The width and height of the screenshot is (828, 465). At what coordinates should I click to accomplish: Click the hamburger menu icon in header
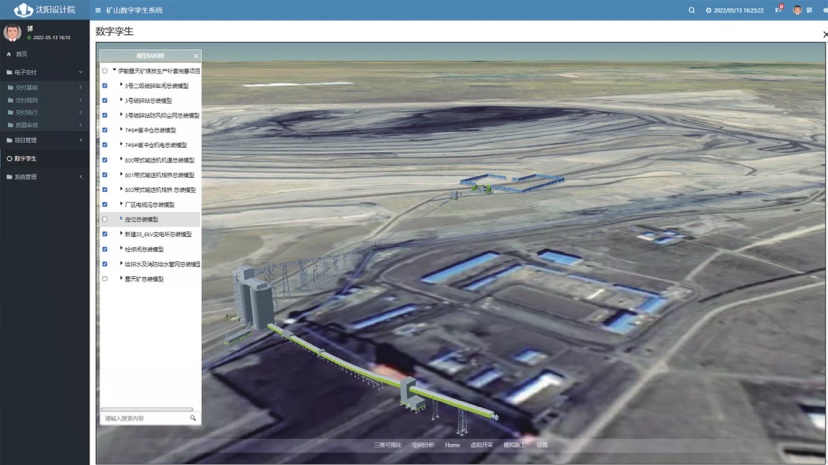point(98,10)
